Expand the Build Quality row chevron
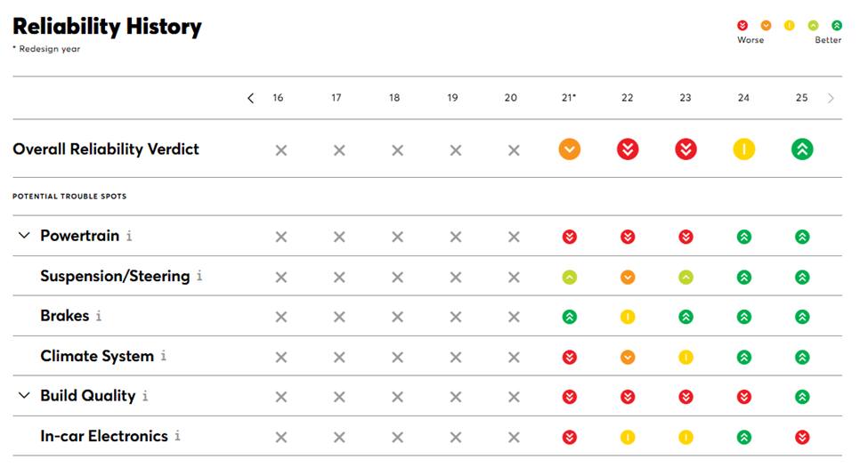Screen dimensions: 868x468 pyautogui.click(x=24, y=396)
